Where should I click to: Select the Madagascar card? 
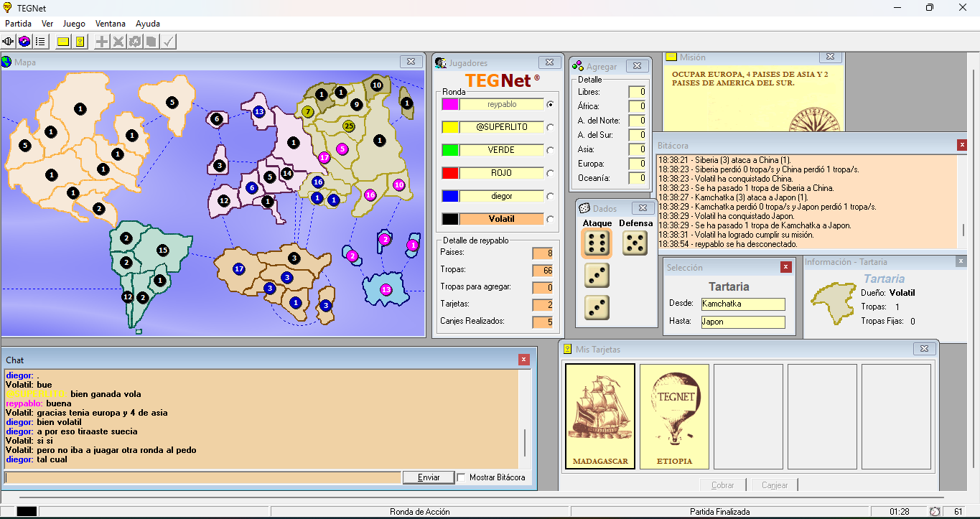click(x=600, y=416)
